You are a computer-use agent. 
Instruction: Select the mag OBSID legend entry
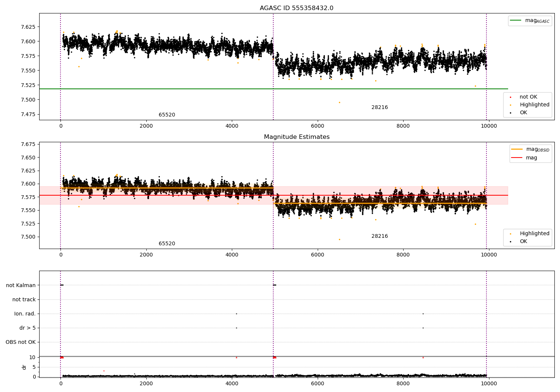[x=531, y=149]
